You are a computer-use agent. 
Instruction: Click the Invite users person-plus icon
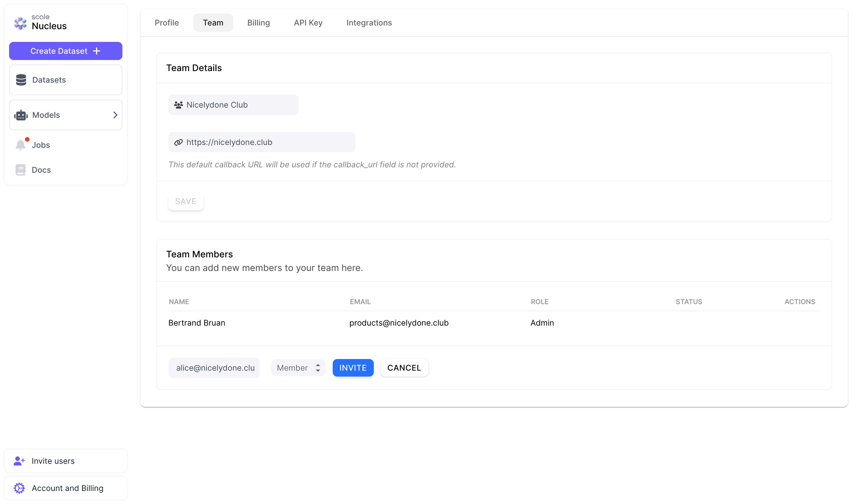coord(19,461)
